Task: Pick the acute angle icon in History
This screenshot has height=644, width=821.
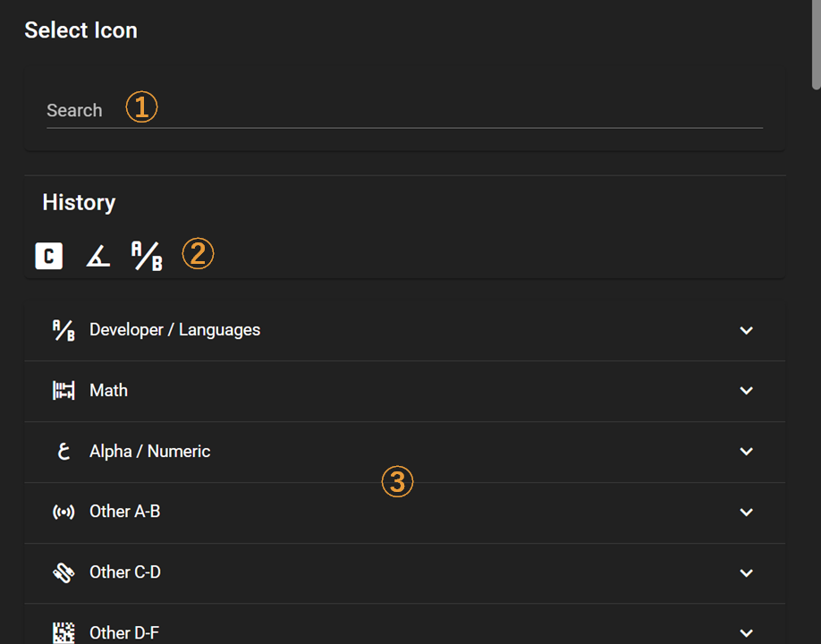Action: (97, 256)
